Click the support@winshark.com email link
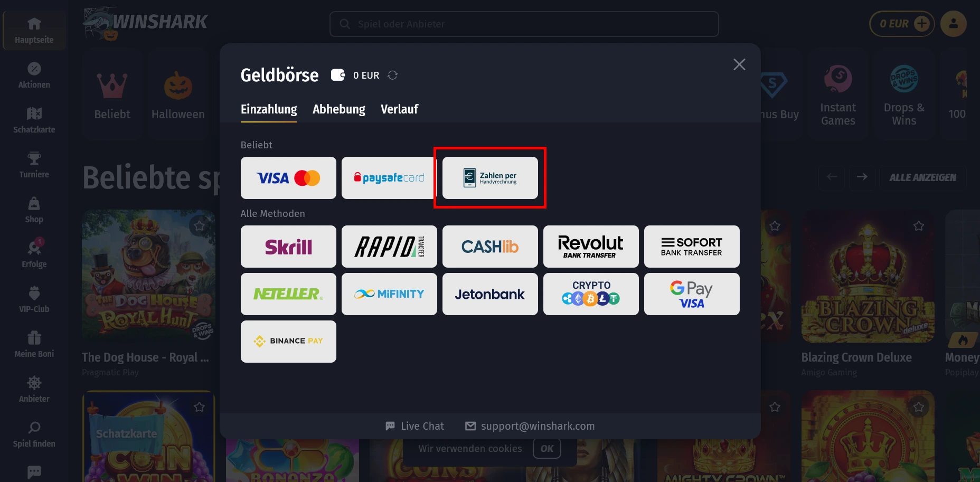This screenshot has height=482, width=980. (530, 426)
